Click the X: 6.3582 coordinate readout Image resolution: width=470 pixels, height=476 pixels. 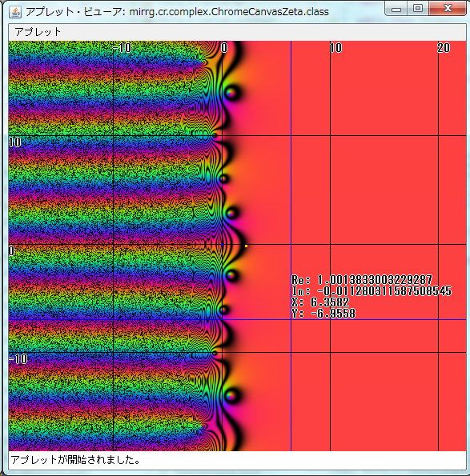coord(320,302)
